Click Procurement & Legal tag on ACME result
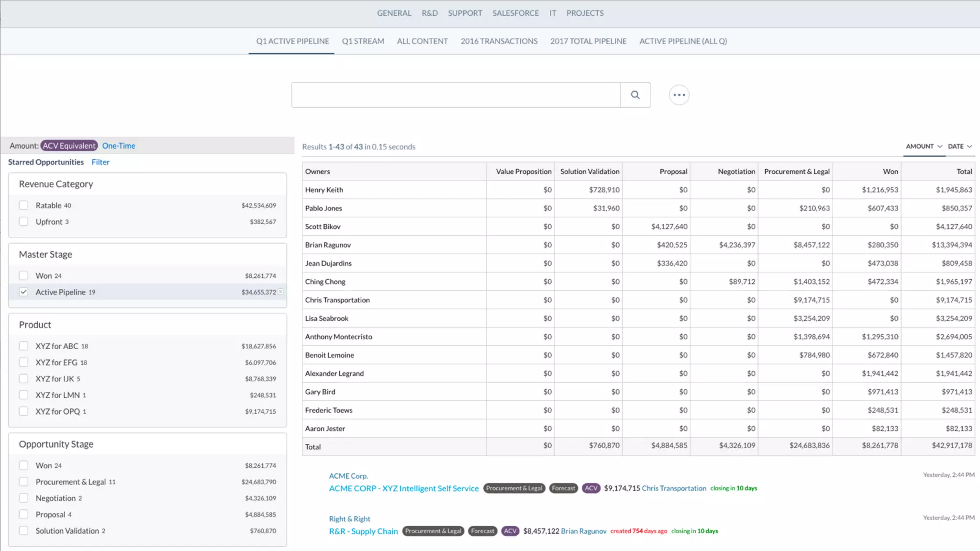The width and height of the screenshot is (980, 551). pos(514,488)
